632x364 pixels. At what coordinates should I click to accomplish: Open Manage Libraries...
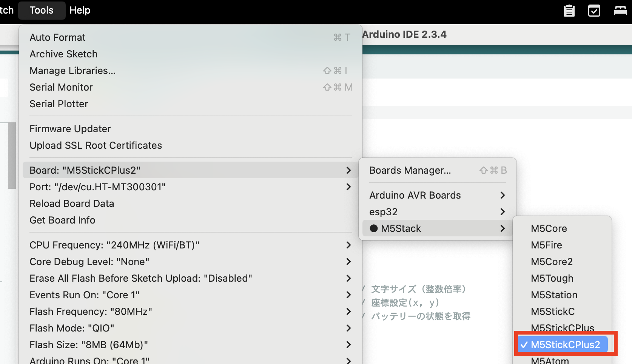pyautogui.click(x=191, y=71)
